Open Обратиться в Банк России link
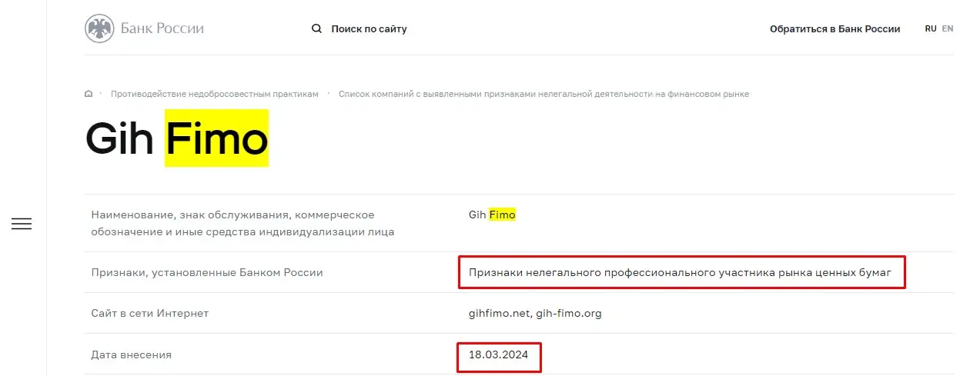980x376 pixels. coord(835,29)
